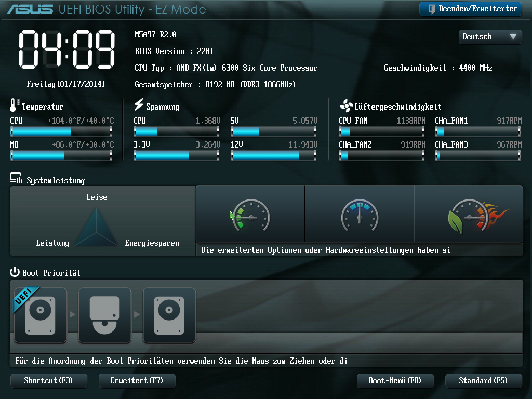
Task: Click the +104.0°F/+40.0°C CPU reading
Action: [x=81, y=121]
